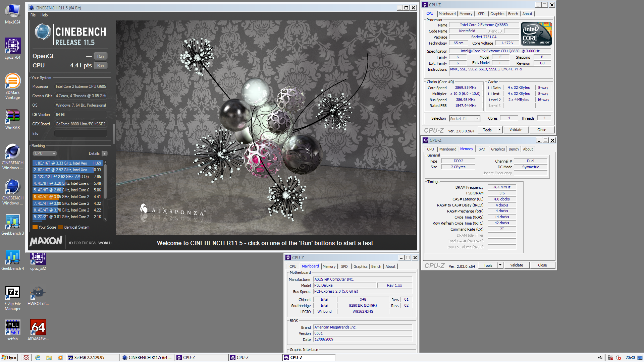Open the lower CINEBENCH Windows desktop icon
The height and width of the screenshot is (362, 644).
pos(12,192)
